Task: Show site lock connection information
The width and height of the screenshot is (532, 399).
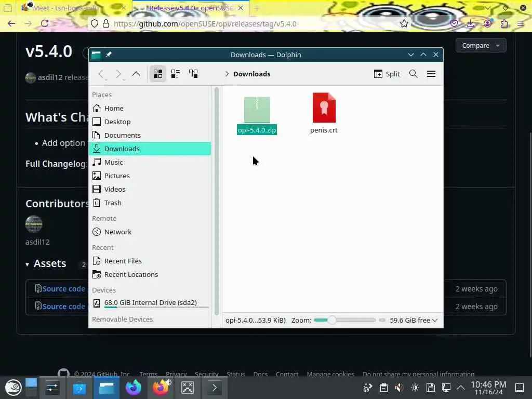Action: click(x=106, y=23)
